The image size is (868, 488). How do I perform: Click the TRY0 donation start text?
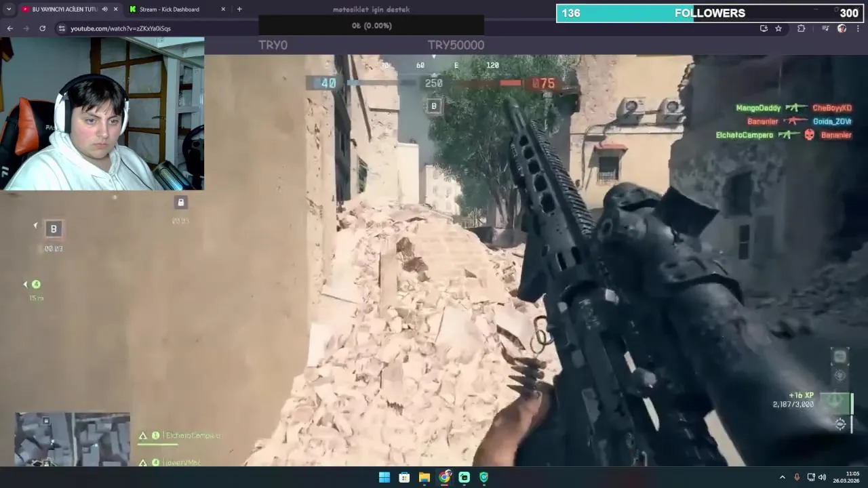(273, 45)
